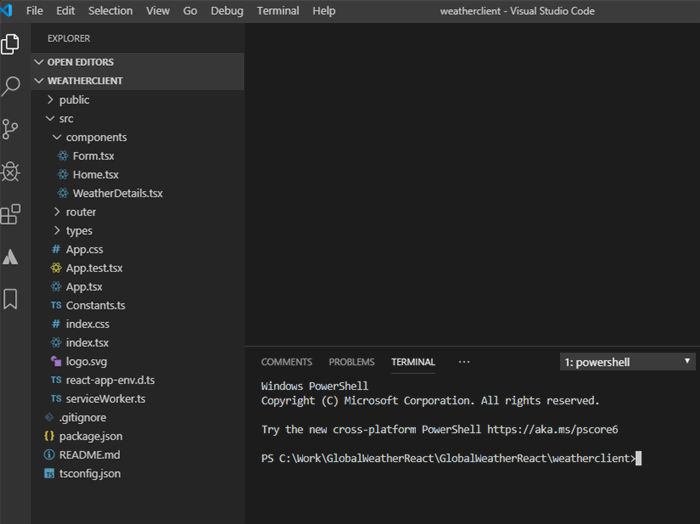Screen dimensions: 700x524
Task: Click the hash icon beside index.css
Action: (56, 324)
